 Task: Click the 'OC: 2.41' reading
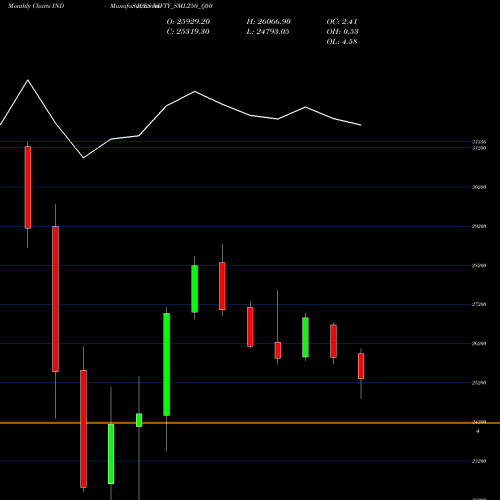(342, 22)
